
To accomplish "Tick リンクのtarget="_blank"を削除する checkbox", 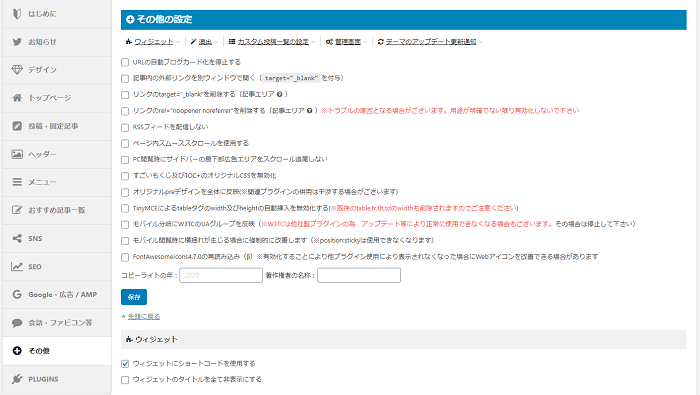I will click(125, 95).
